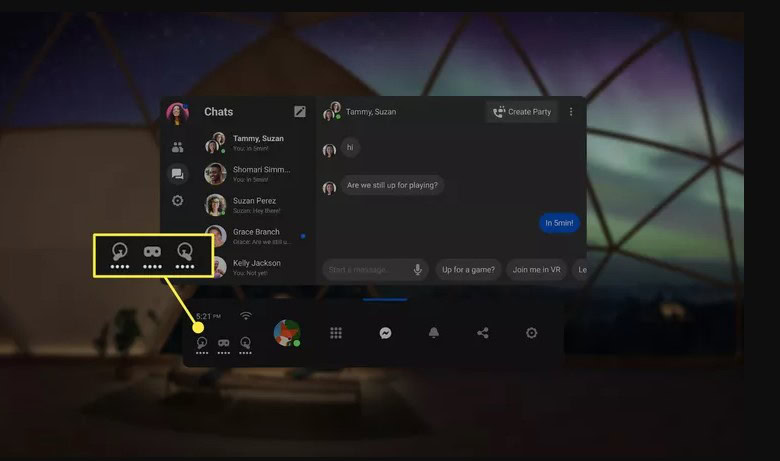Viewport: 780px width, 461px height.
Task: Open the three-dot more options menu
Action: (x=571, y=112)
